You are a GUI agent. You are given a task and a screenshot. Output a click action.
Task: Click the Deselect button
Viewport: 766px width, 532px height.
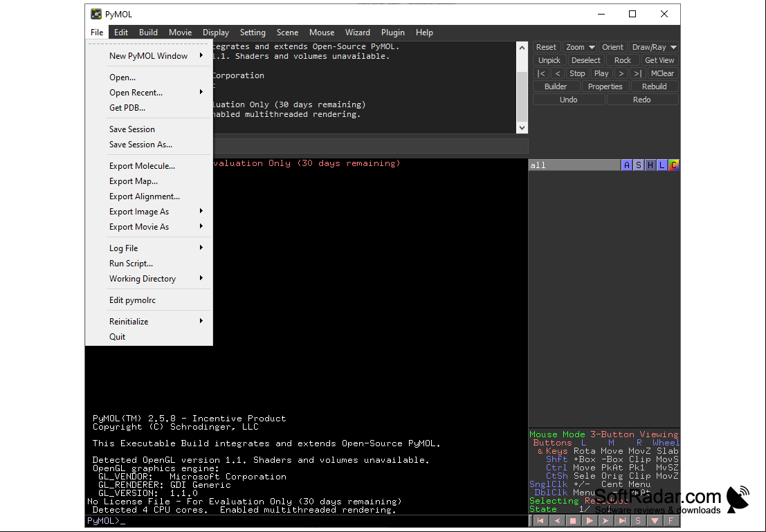(585, 60)
